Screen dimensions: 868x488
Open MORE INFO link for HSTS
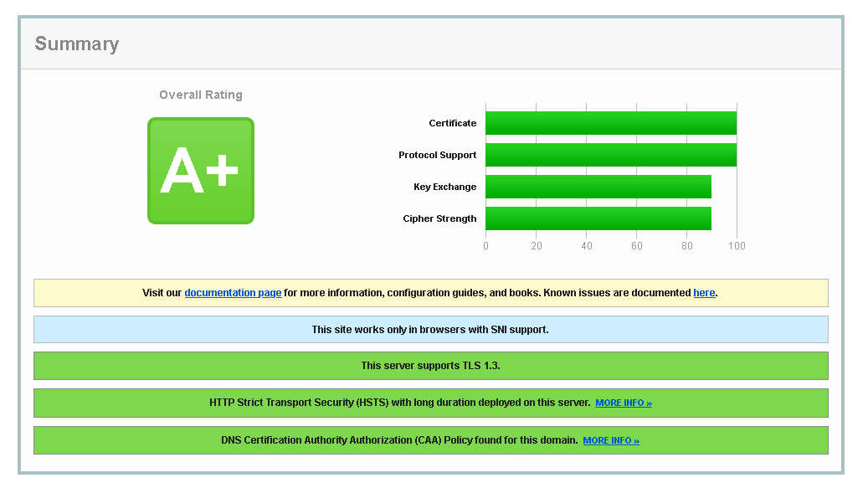[x=624, y=403]
